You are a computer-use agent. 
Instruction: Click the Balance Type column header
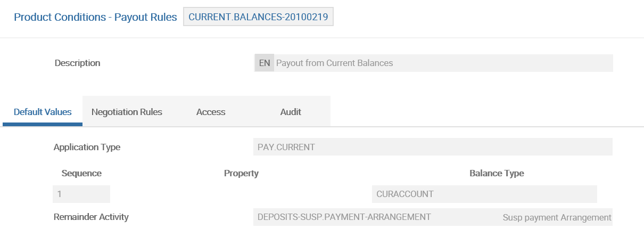(496, 173)
